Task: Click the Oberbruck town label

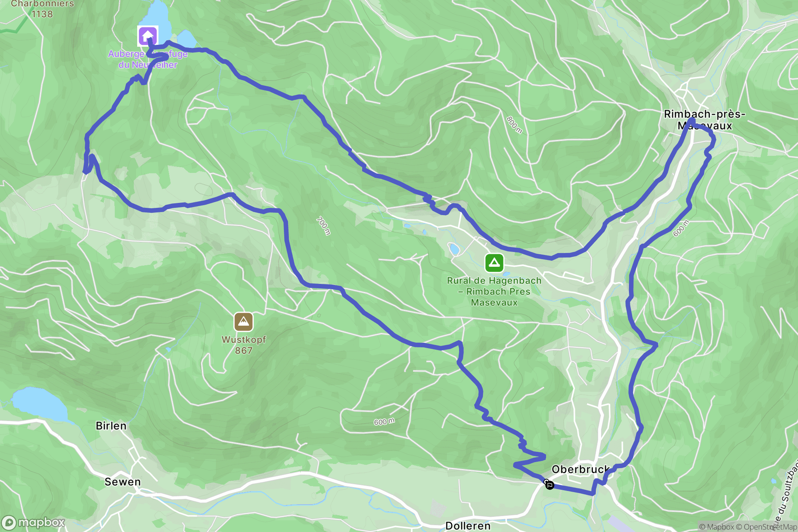Action: point(581,469)
